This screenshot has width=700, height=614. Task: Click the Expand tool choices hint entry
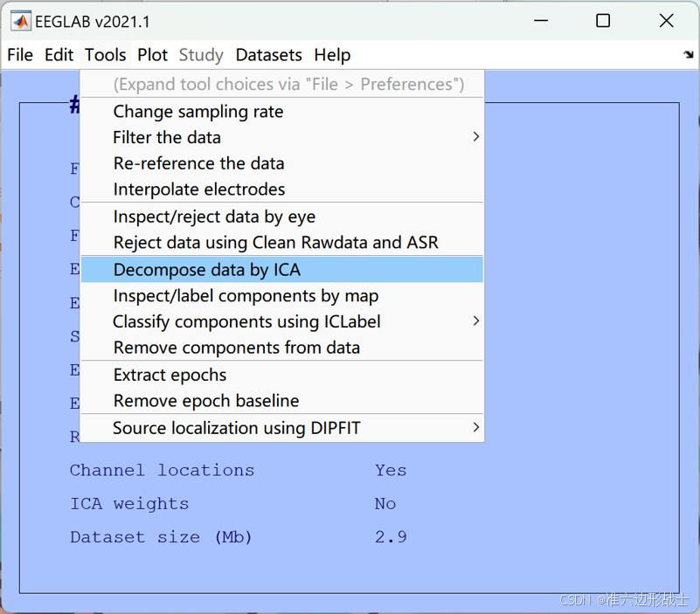click(x=281, y=84)
